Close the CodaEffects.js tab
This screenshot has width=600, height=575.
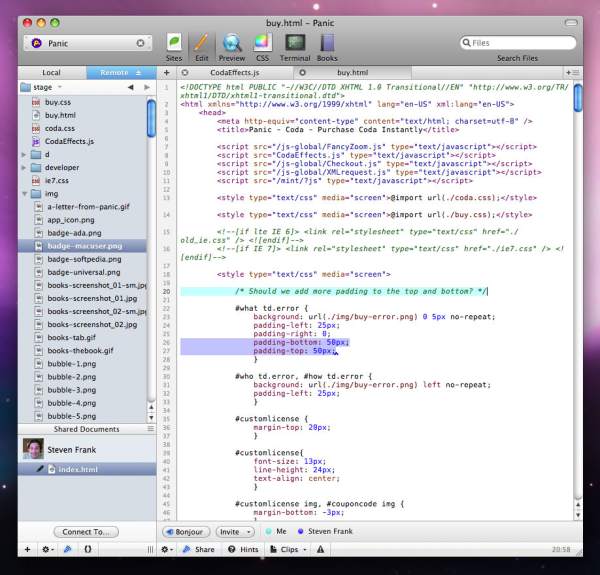[185, 73]
